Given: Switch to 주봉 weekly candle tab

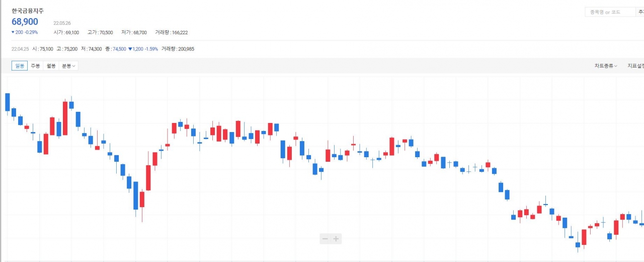Looking at the screenshot, I should point(35,66).
